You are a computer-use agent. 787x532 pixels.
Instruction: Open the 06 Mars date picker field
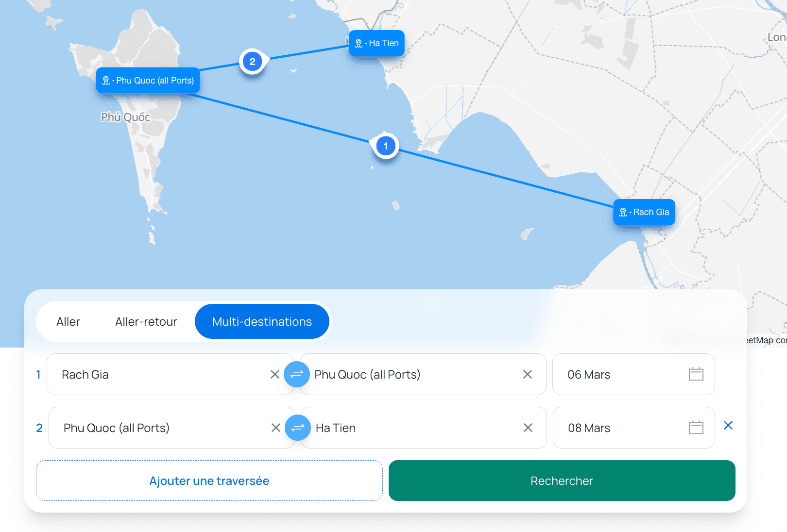click(612, 374)
